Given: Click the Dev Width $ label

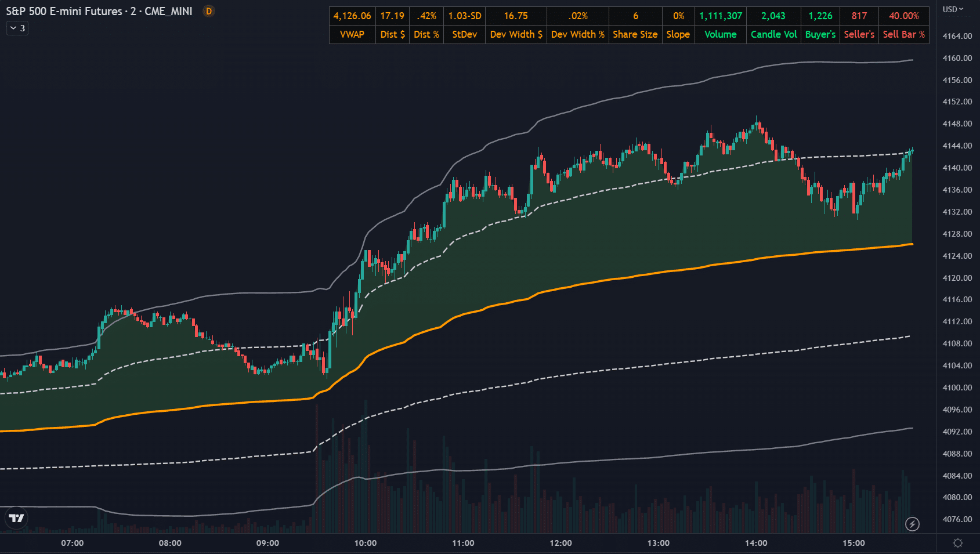Looking at the screenshot, I should [516, 34].
